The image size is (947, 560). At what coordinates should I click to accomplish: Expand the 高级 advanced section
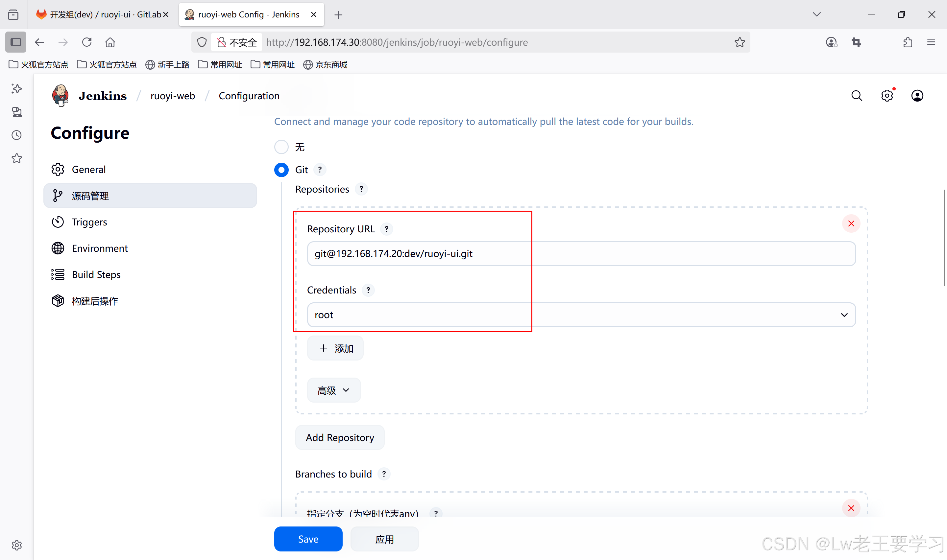[334, 390]
